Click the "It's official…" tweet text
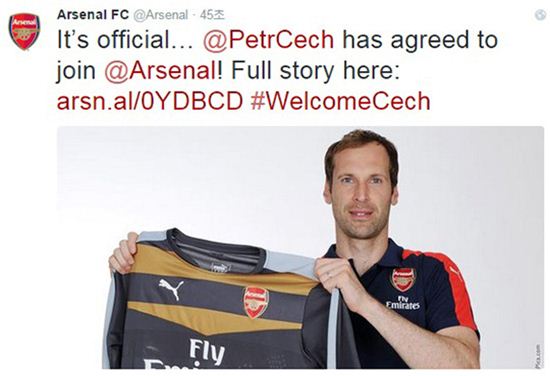 tap(125, 39)
